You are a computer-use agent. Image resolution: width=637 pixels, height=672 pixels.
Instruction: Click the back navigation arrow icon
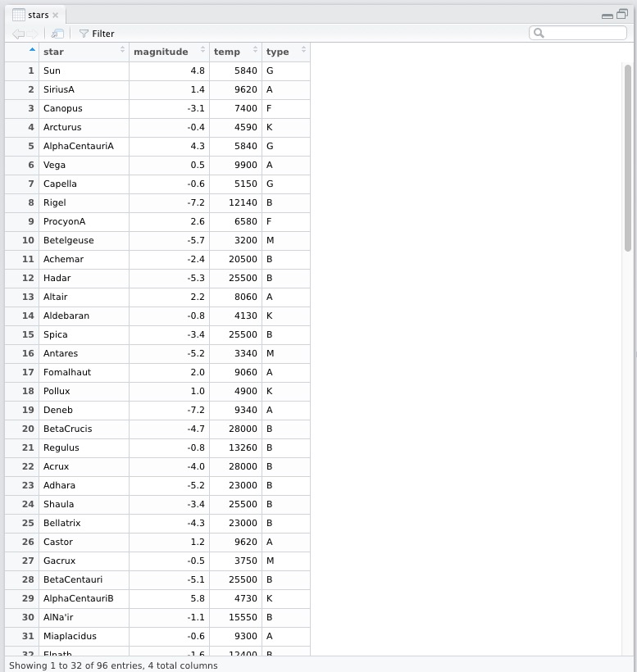pyautogui.click(x=17, y=34)
